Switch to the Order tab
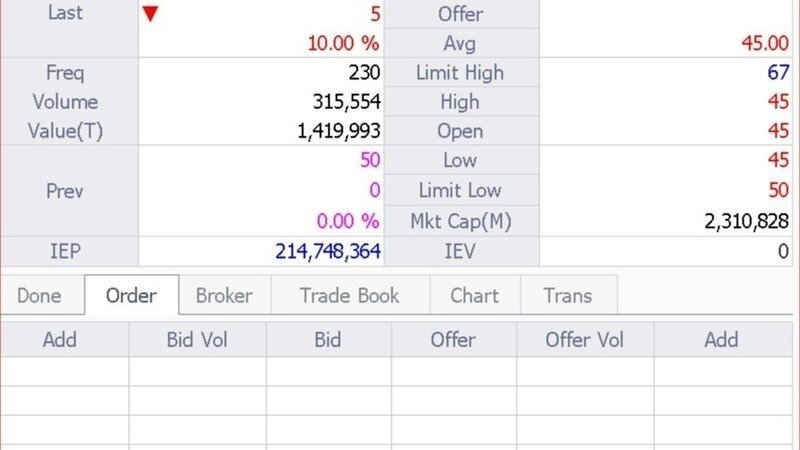This screenshot has width=800, height=450. tap(132, 295)
